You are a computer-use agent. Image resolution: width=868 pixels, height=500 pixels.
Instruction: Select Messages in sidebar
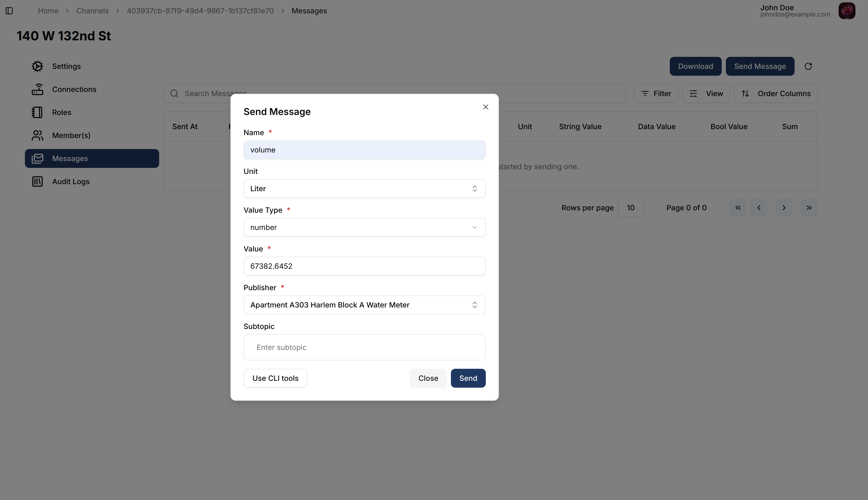92,158
